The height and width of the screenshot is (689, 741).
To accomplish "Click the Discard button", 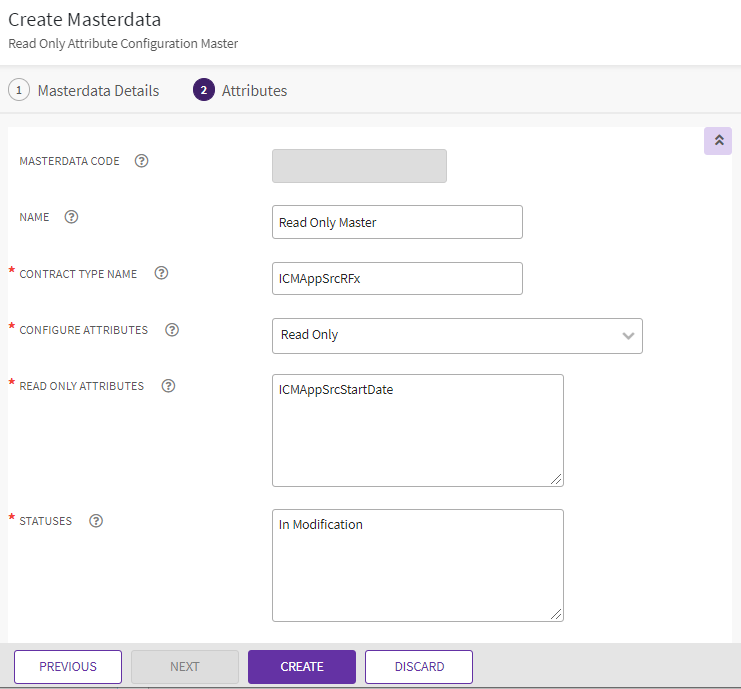I will (419, 667).
